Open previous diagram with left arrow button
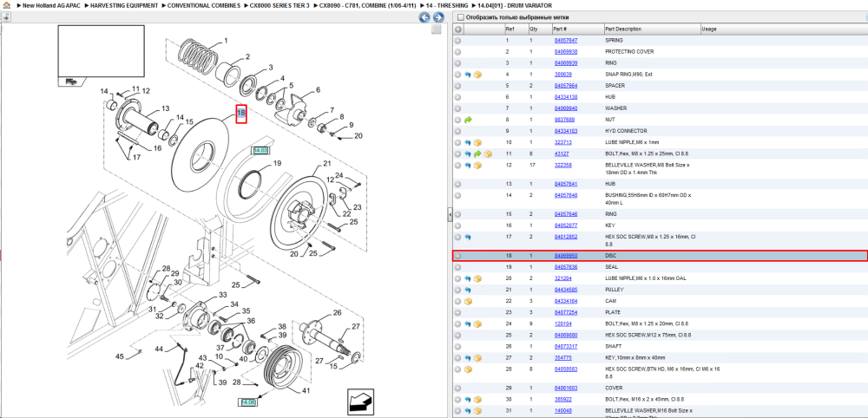The height and width of the screenshot is (418, 868). click(x=424, y=17)
